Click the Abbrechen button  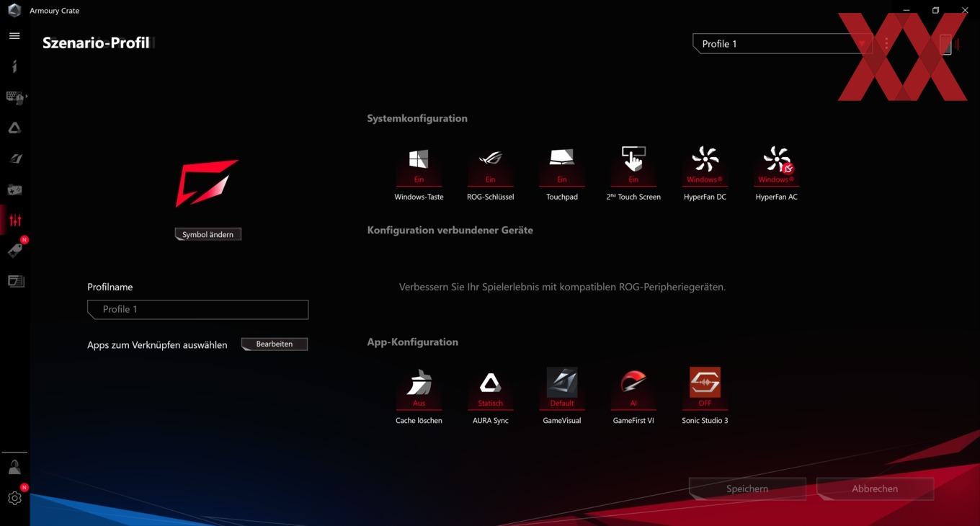pos(875,489)
